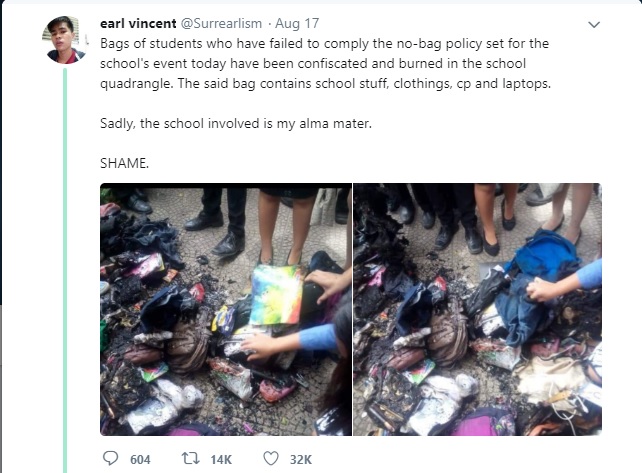Screen dimensions: 642x473
Task: Expand the tweet options chevron
Action: point(594,25)
